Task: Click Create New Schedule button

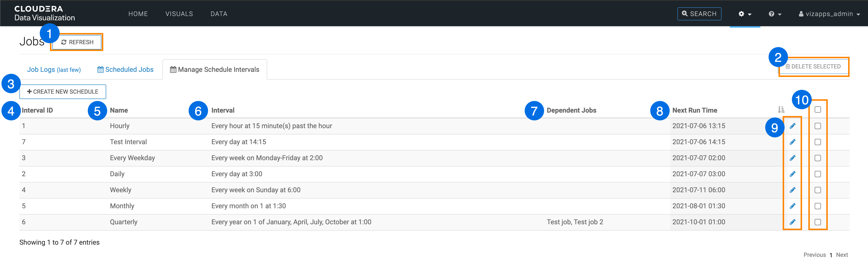Action: click(63, 92)
